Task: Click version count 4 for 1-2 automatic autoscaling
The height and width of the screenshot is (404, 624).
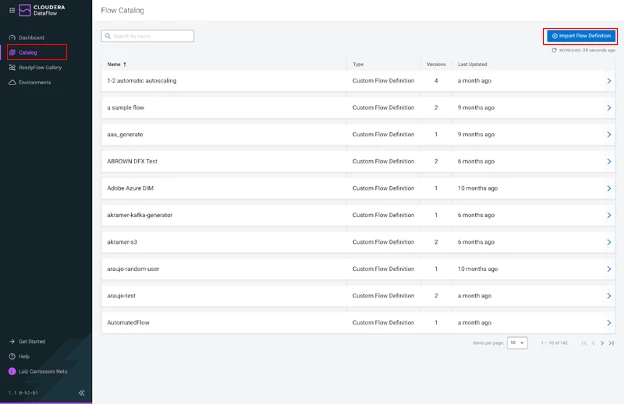Action: pyautogui.click(x=436, y=81)
